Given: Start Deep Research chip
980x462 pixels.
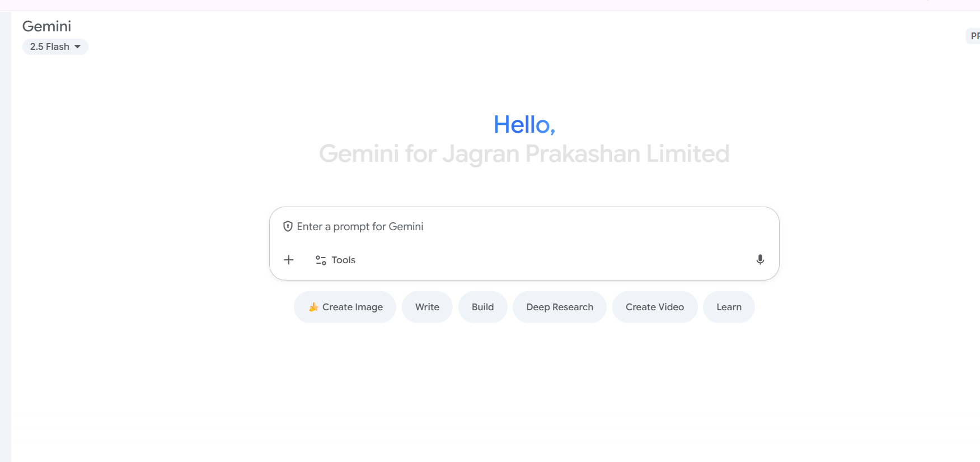Looking at the screenshot, I should [x=560, y=307].
